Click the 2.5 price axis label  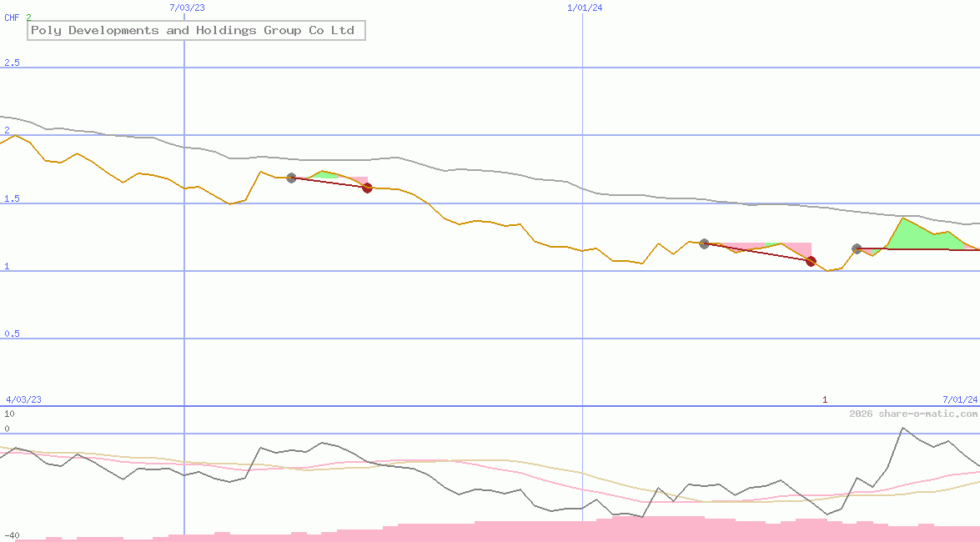pos(12,63)
